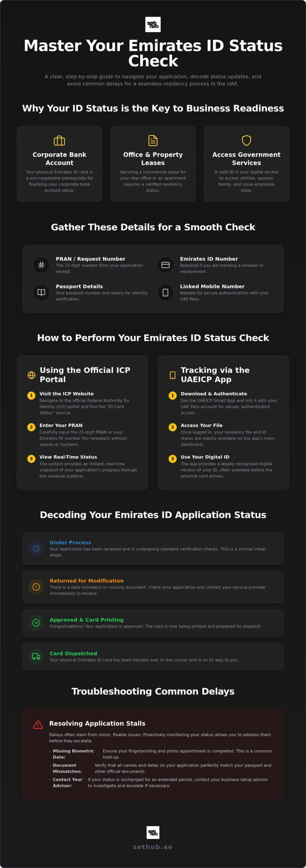Click the Linked Mobile Number label
Screen dimensions: 306x868
(212, 286)
